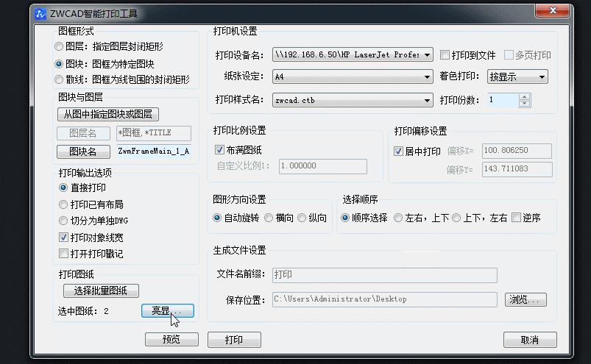This screenshot has height=364, width=591.
Task: Open 打印设备名 printer dropdown
Action: [353, 55]
